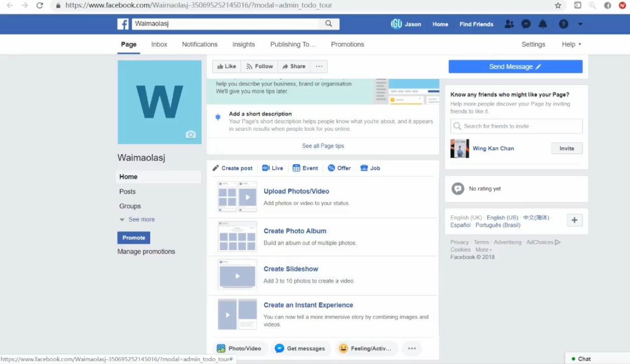Click the Facebook logo icon
The height and width of the screenshot is (364, 630).
[123, 24]
